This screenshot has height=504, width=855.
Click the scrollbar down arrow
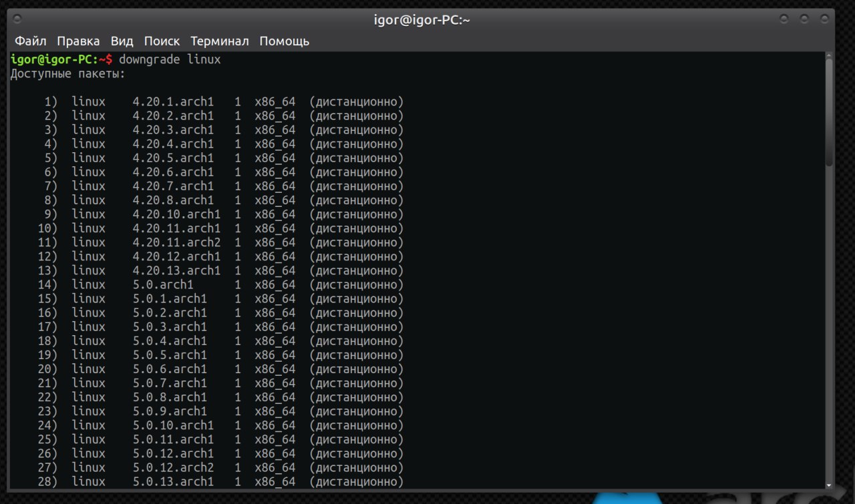[829, 485]
